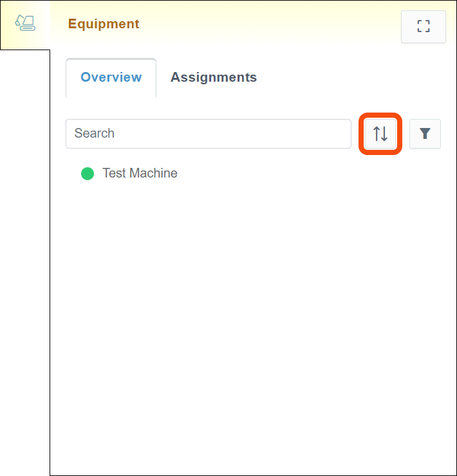Click the highlighted sort button
This screenshot has width=457, height=476.
click(x=380, y=134)
